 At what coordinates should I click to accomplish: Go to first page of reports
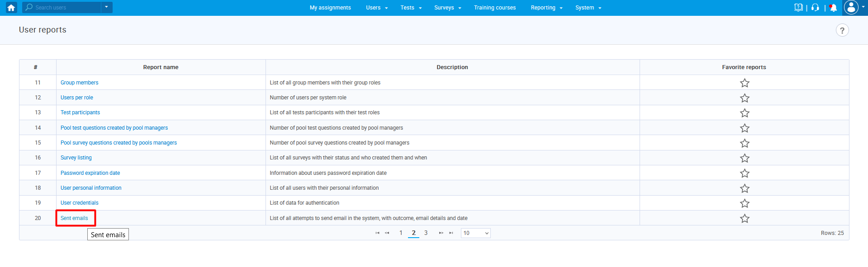tap(377, 233)
